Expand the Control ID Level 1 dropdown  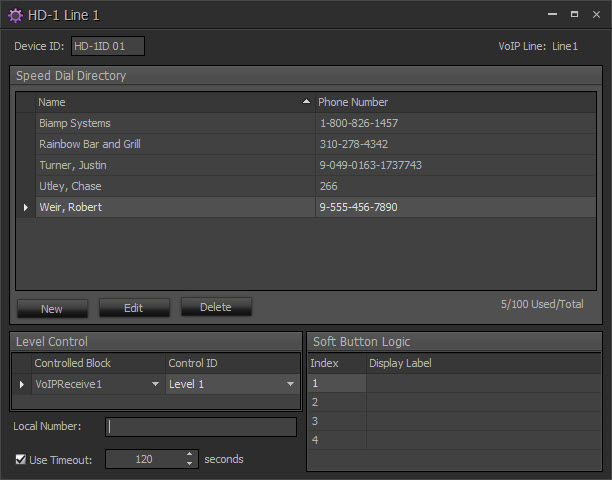click(x=290, y=384)
